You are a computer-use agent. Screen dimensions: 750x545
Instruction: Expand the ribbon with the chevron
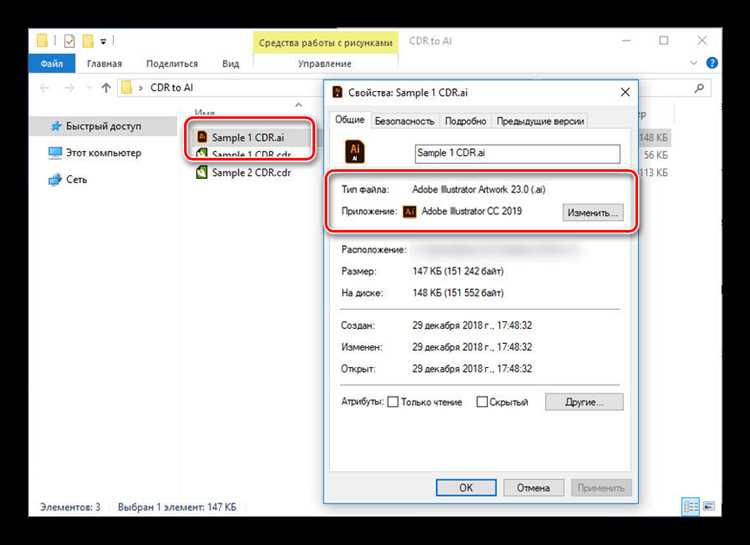click(694, 63)
